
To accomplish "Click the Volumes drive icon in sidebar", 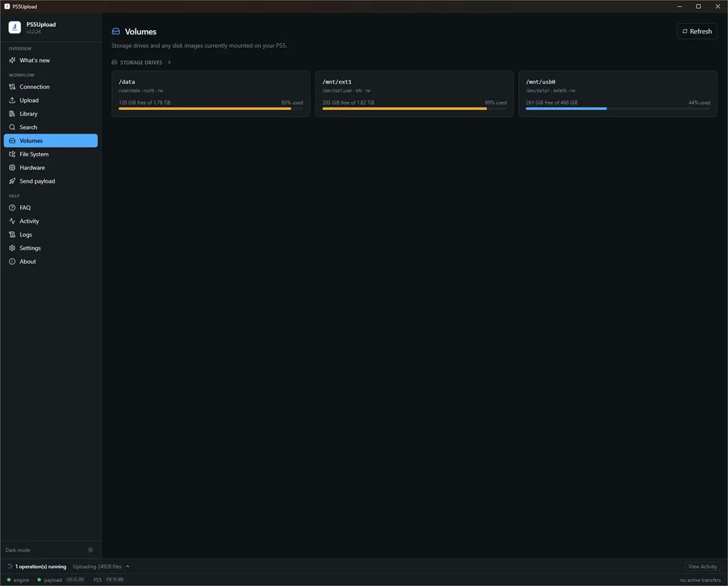I will (x=12, y=141).
